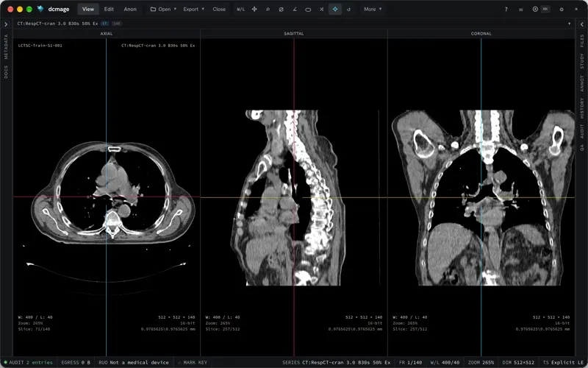Click FR 1/140 frame indicator

[411, 362]
